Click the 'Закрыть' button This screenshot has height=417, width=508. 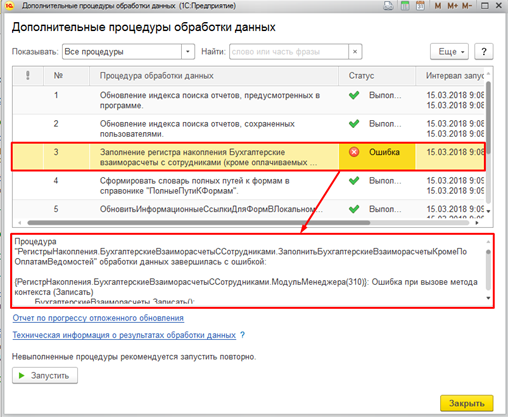pos(467,403)
